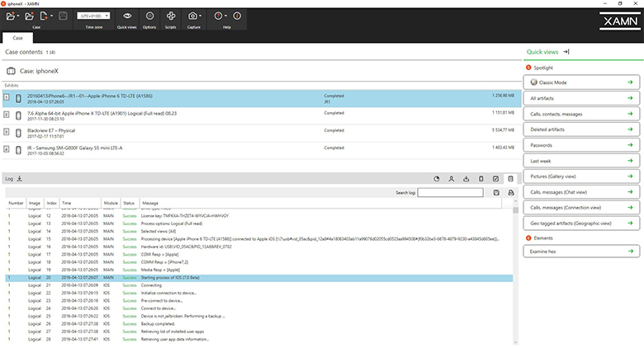Open Calls, messages (Chat view)
The image size is (644, 348).
[581, 192]
